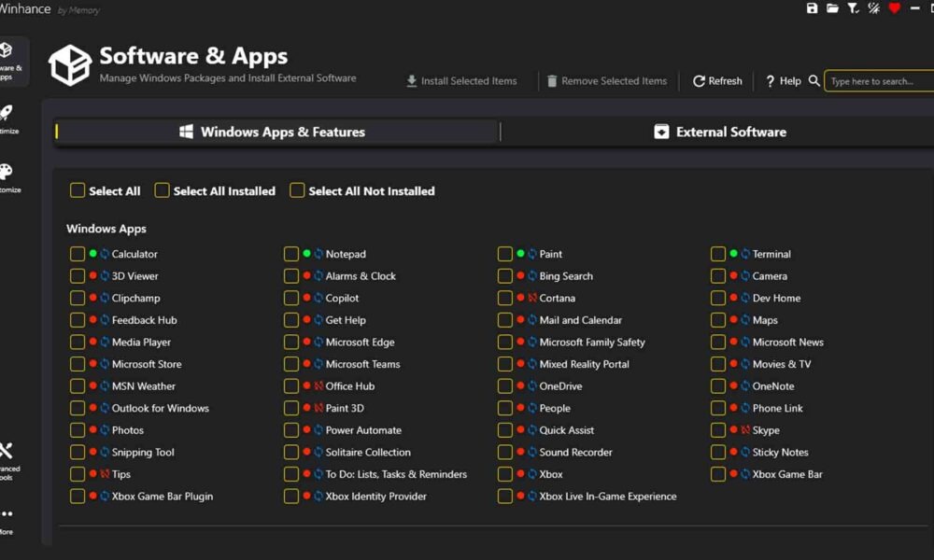Tick the Copilot checkbox
Screen dimensions: 934x560
291,298
